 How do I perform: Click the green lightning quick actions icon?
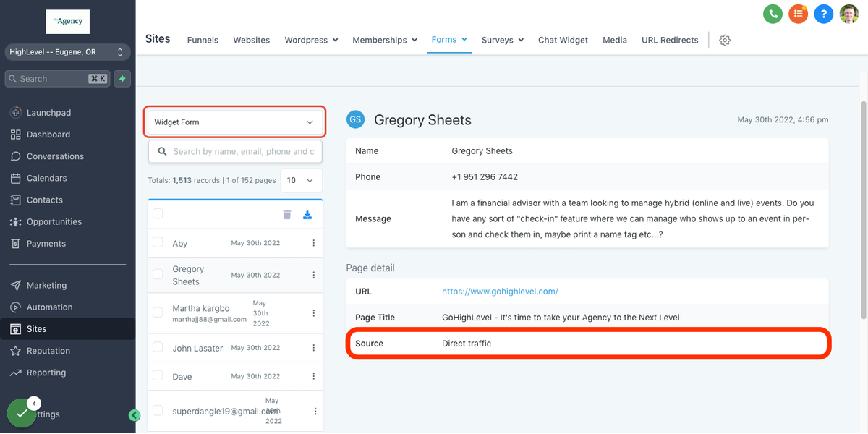tap(122, 79)
